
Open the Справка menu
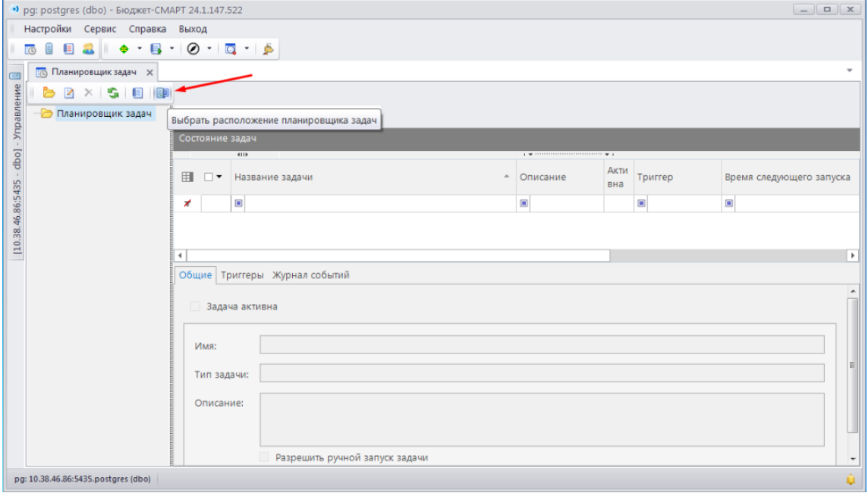click(147, 29)
